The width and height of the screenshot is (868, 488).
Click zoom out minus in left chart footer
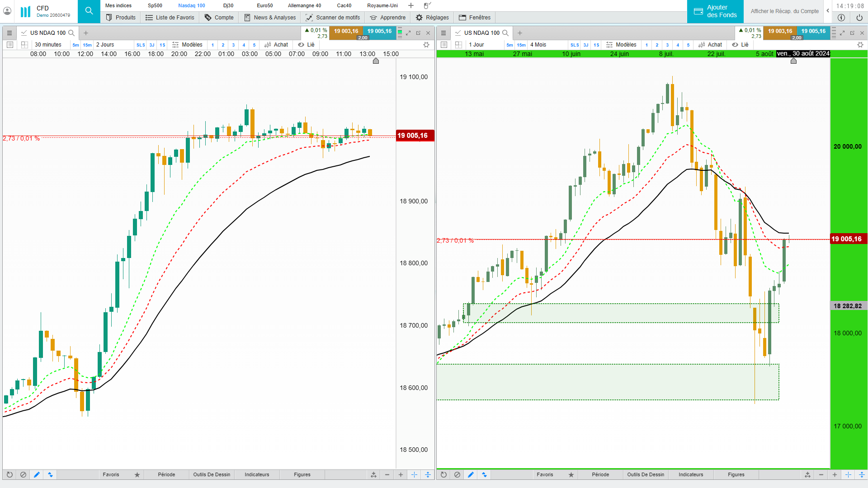(x=387, y=474)
